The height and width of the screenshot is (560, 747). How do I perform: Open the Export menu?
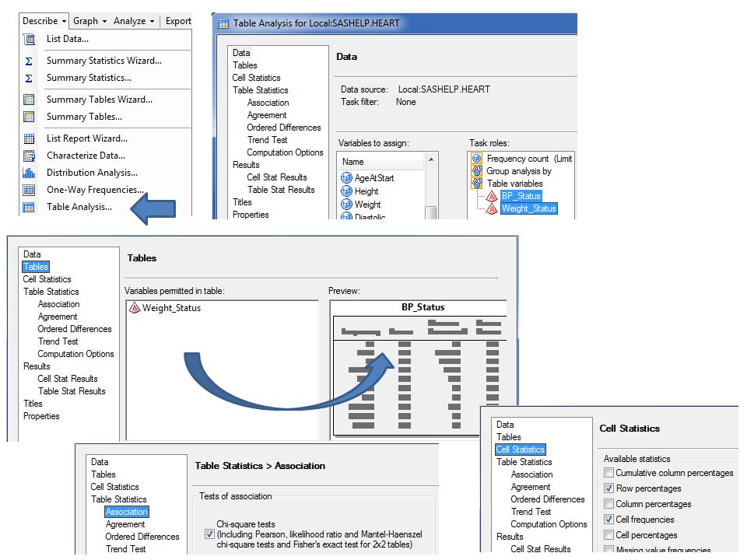tap(178, 21)
